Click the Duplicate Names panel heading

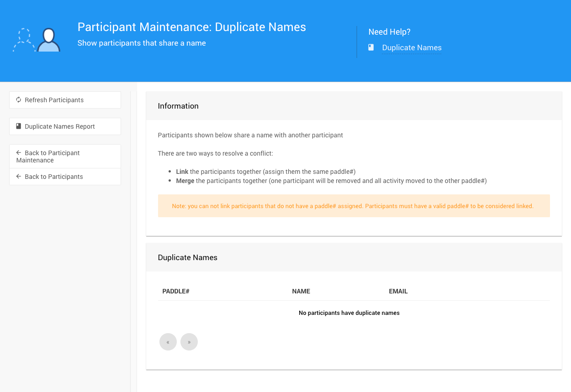(x=188, y=257)
